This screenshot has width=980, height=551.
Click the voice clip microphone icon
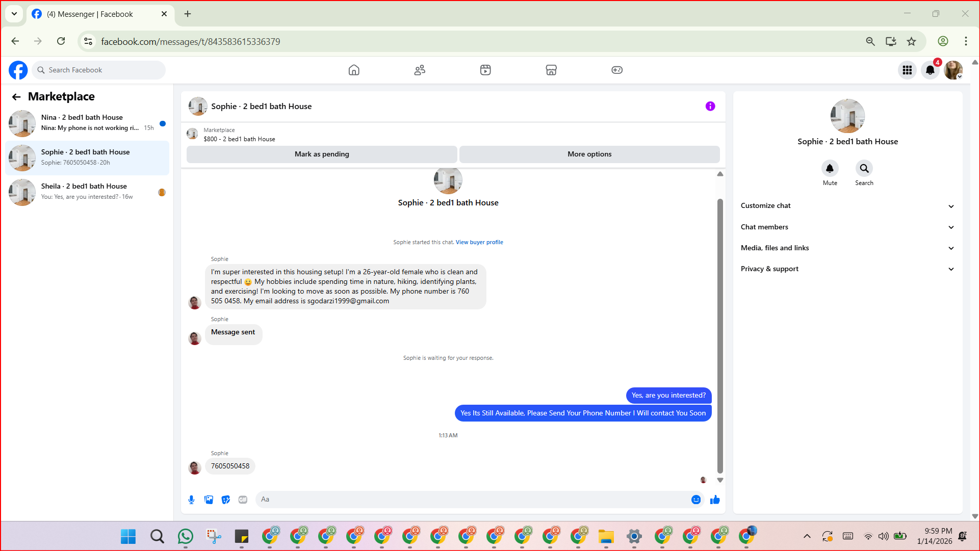191,500
